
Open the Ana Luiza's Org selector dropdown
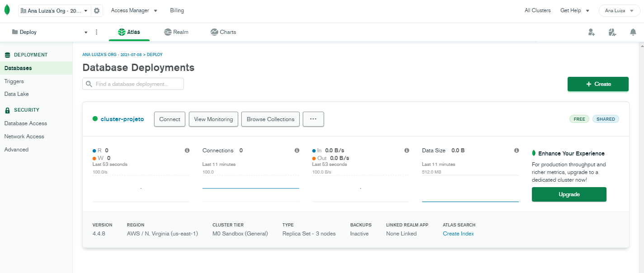(54, 10)
